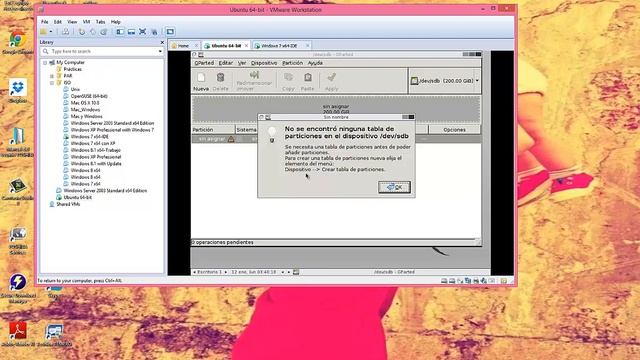This screenshot has height=360, width=640.
Task: Select the sin asignar partition row
Action: [336, 139]
